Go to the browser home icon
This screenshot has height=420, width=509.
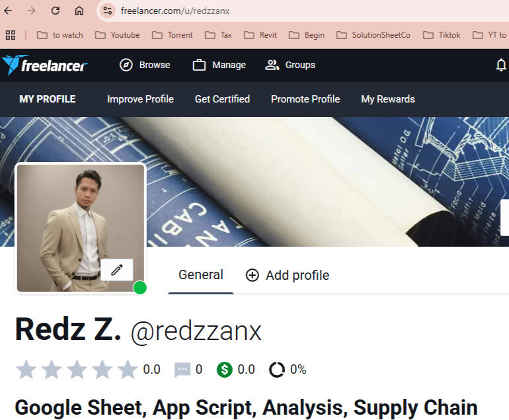pos(79,11)
